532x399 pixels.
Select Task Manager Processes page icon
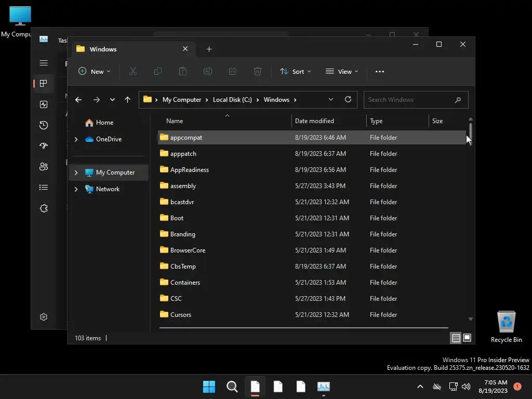tap(44, 84)
